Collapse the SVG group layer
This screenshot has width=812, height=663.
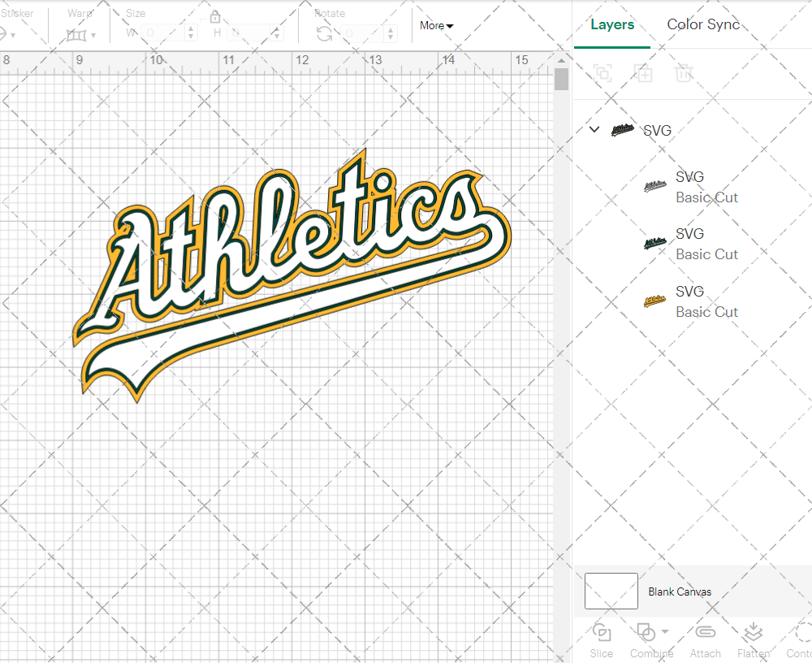tap(594, 129)
